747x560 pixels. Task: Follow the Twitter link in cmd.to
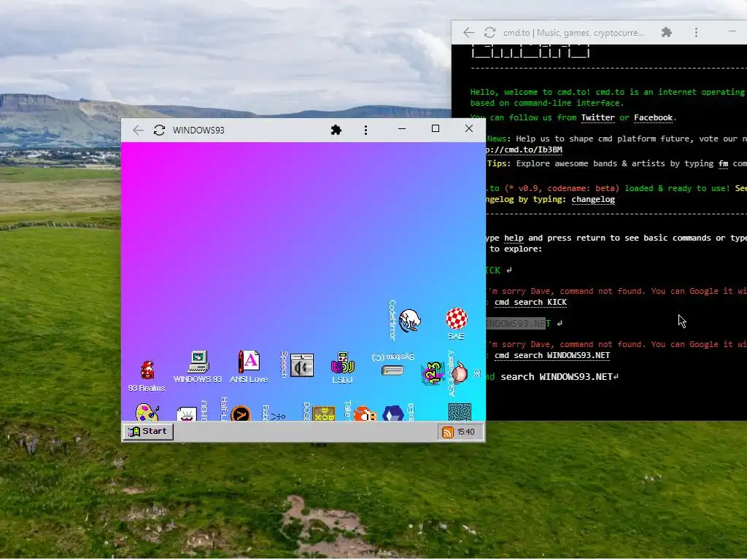point(598,117)
